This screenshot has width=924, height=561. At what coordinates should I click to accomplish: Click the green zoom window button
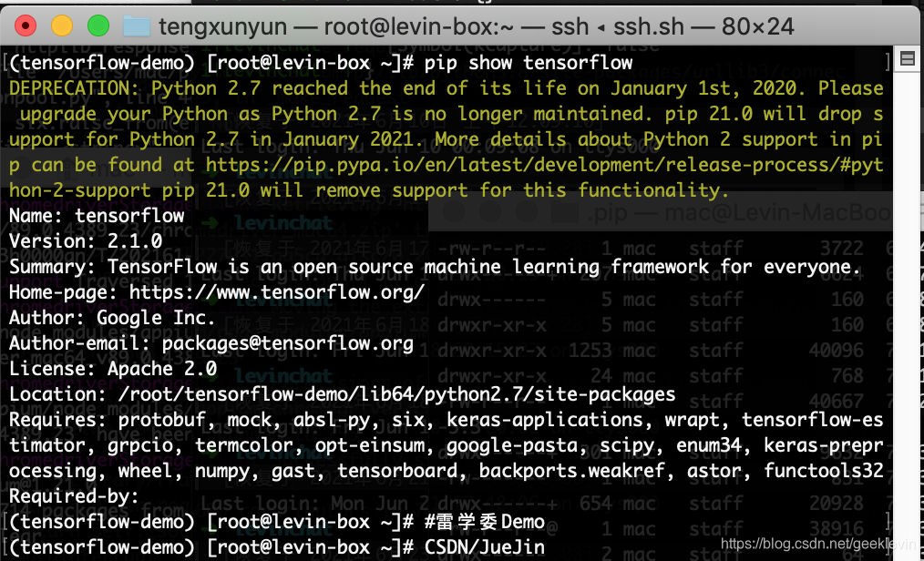point(98,25)
